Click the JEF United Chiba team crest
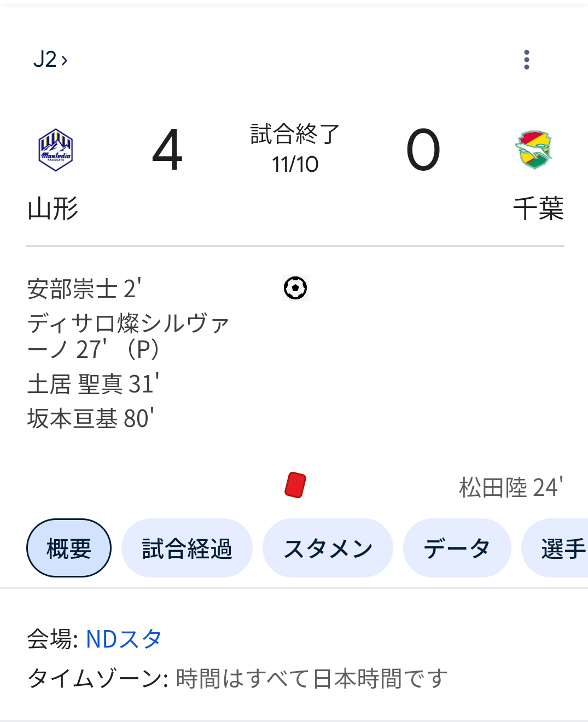588x722 pixels. click(534, 150)
